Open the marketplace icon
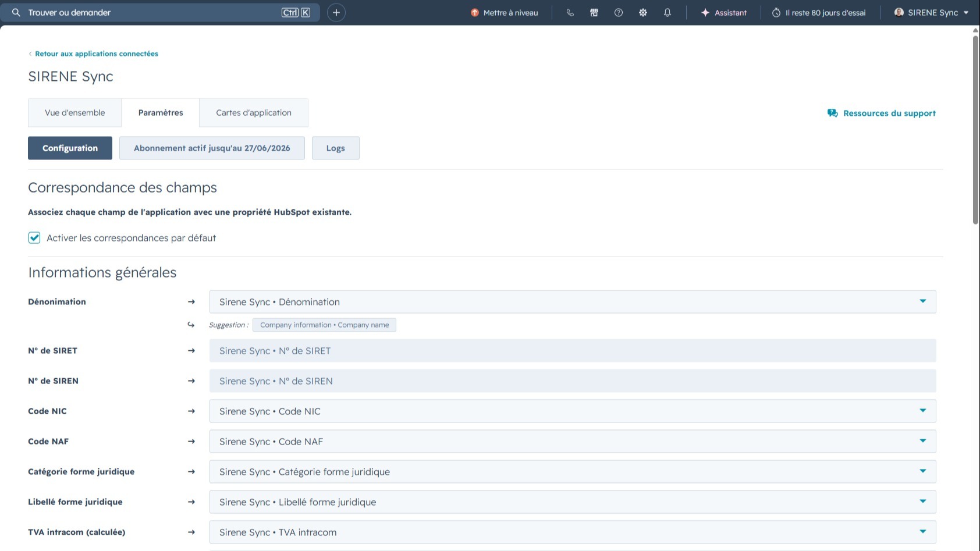Viewport: 980px width, 551px height. (594, 12)
